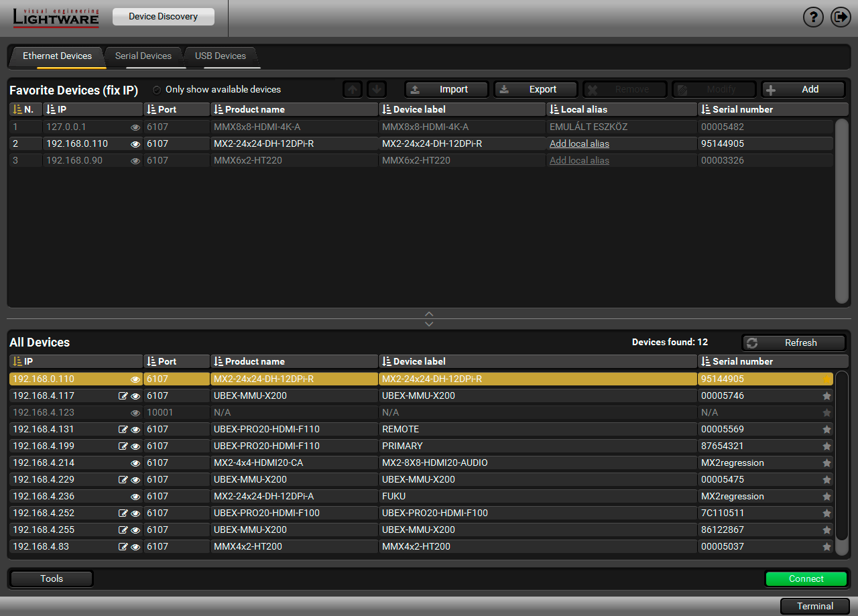
Task: Click edit pencil icon for 192.168.4.83
Action: tap(123, 547)
